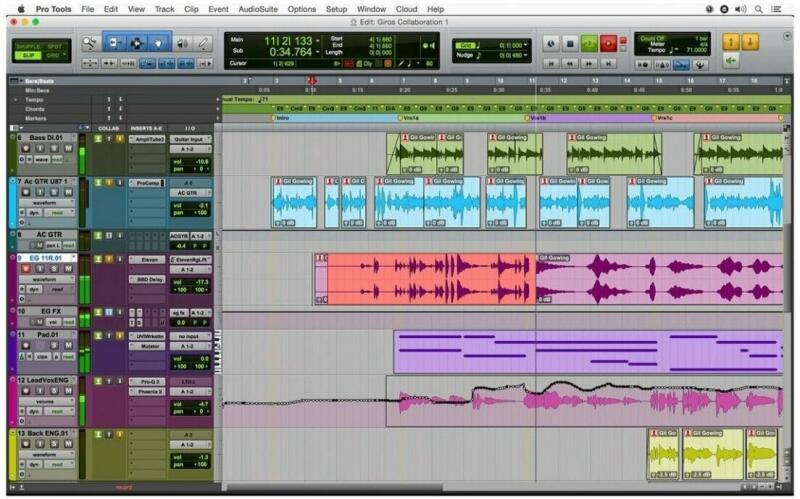Click the red Record transport button
The image size is (800, 499).
pos(608,44)
